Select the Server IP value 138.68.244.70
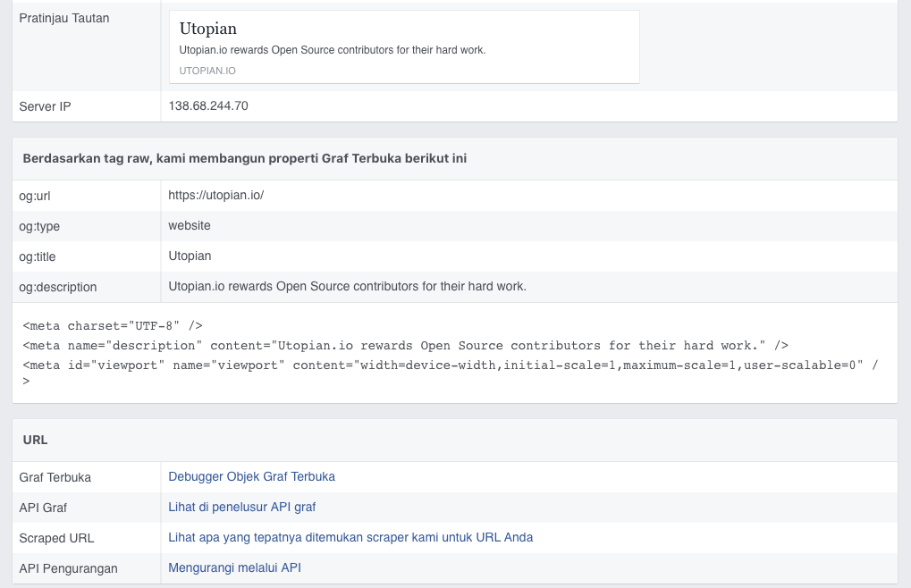 [x=208, y=106]
